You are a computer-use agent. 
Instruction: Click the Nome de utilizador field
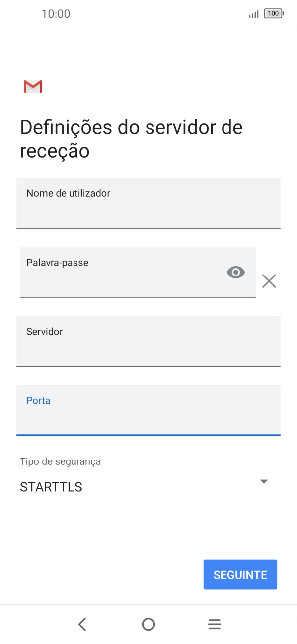148,203
